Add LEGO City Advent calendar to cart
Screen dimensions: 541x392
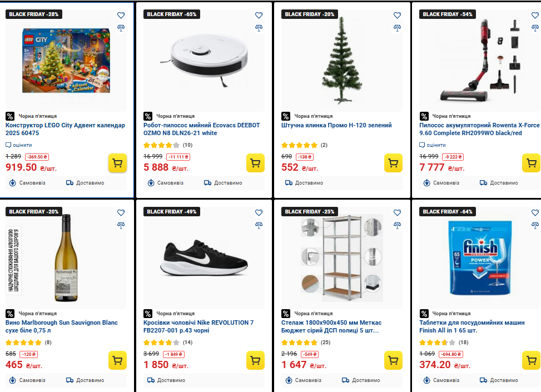click(x=117, y=163)
